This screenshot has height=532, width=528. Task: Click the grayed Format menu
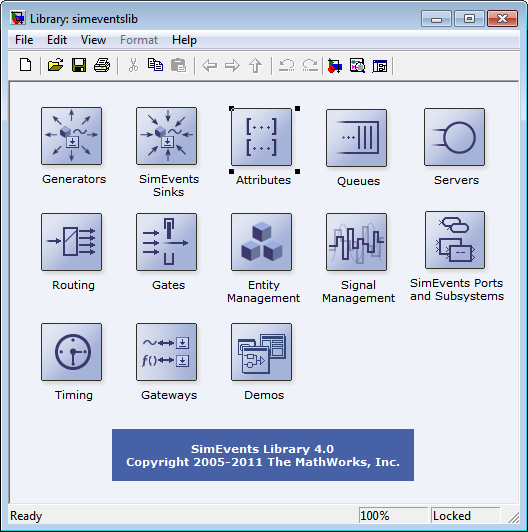pyautogui.click(x=139, y=40)
